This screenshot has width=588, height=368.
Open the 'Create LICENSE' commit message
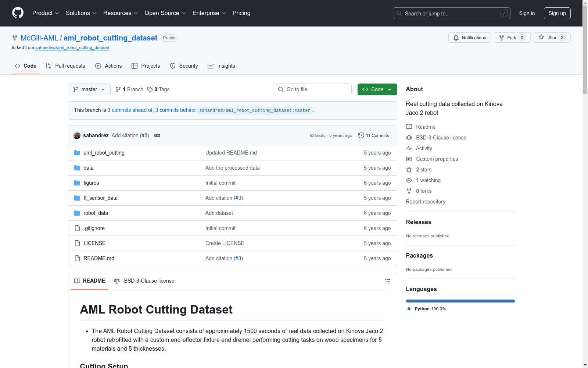[x=225, y=243]
